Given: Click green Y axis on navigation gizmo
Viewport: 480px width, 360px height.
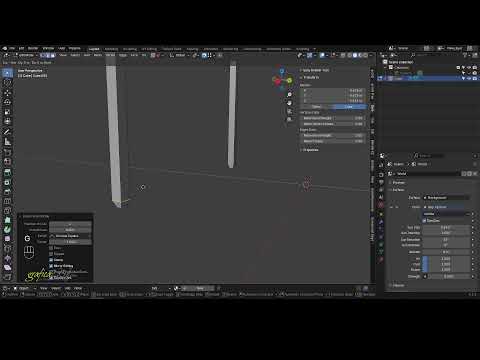Looking at the screenshot, I should pyautogui.click(x=289, y=80).
